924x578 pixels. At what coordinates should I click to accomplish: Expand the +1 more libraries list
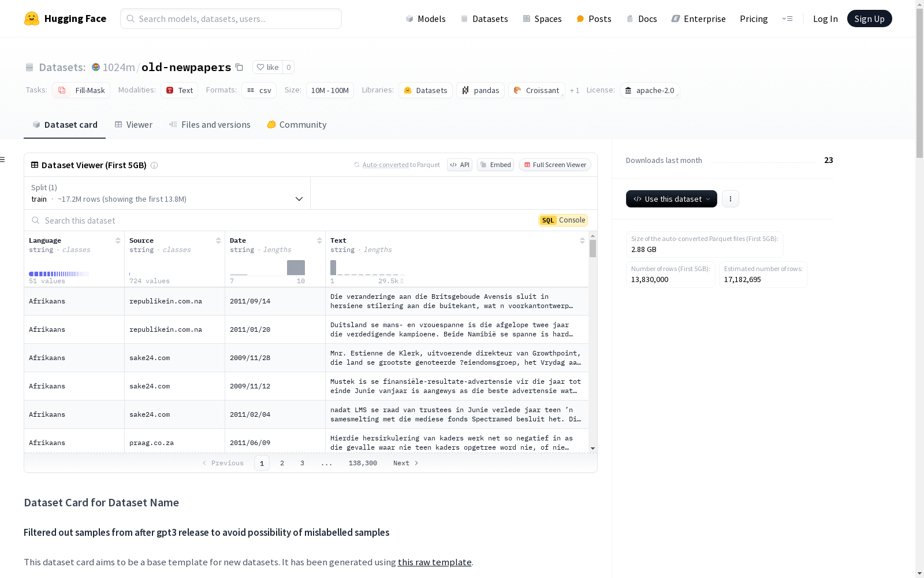575,90
